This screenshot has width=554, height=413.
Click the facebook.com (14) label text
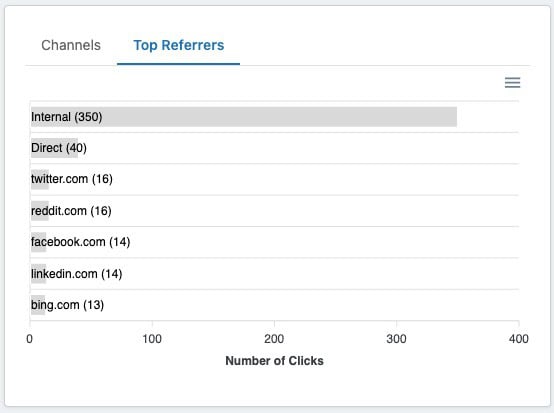click(x=81, y=242)
